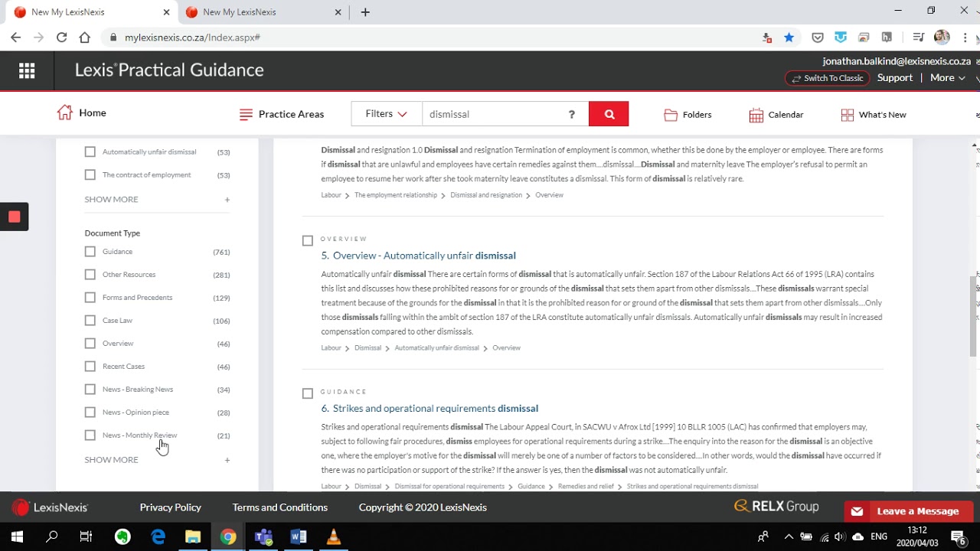Check the Guidance document type
The image size is (980, 551).
[90, 252]
